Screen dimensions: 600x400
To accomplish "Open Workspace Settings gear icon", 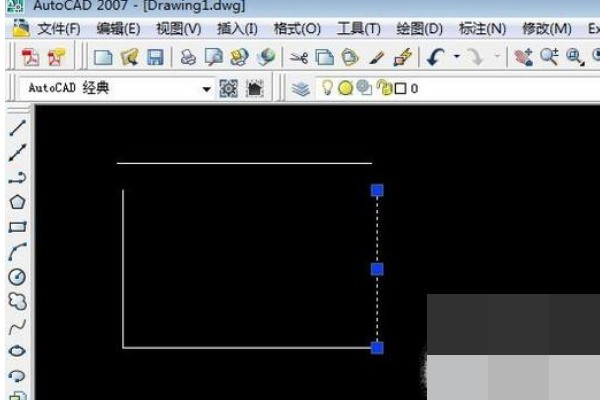I will [228, 89].
